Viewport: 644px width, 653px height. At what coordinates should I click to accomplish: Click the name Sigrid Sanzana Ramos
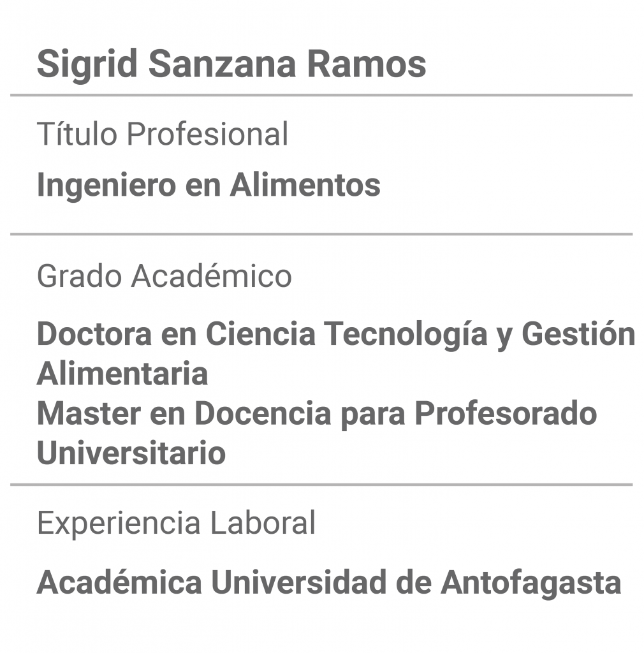(231, 64)
